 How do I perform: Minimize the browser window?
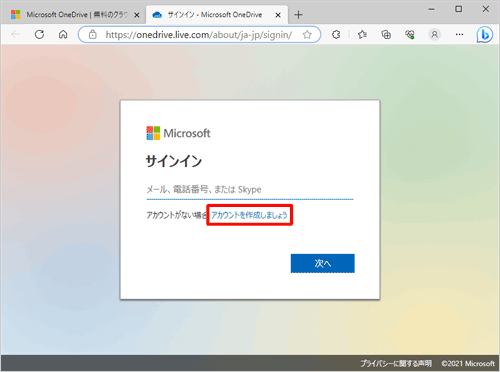tap(431, 9)
